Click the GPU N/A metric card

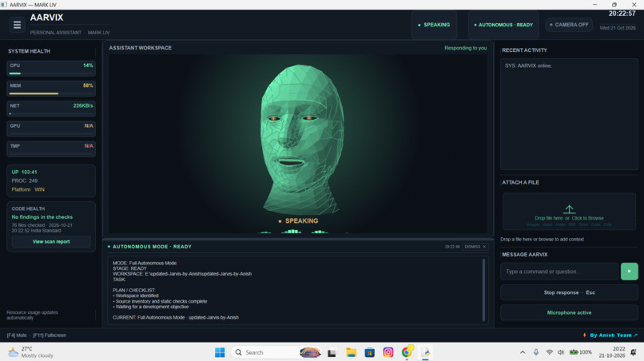tap(51, 129)
